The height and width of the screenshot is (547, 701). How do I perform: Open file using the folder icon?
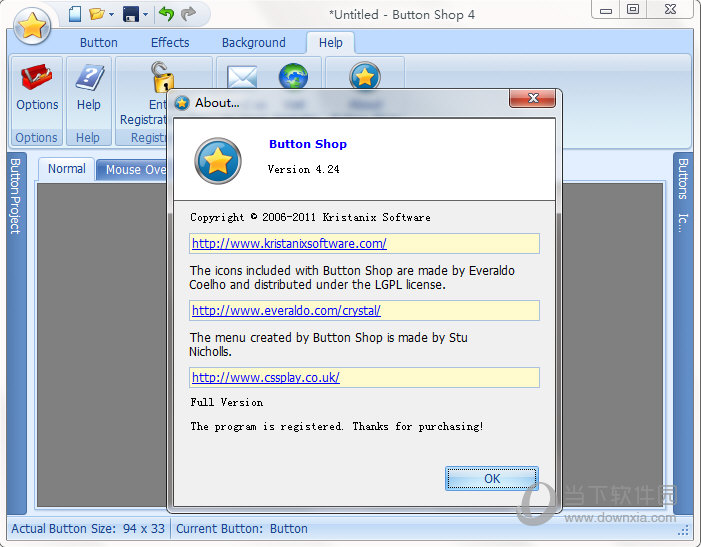[x=97, y=14]
